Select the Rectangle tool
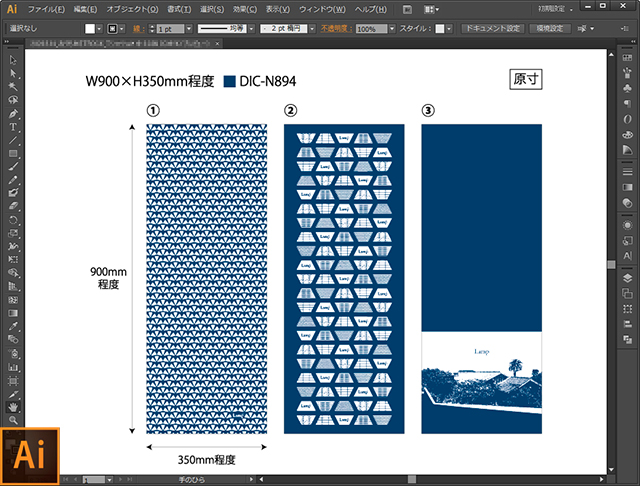Image resolution: width=640 pixels, height=486 pixels. [x=14, y=153]
